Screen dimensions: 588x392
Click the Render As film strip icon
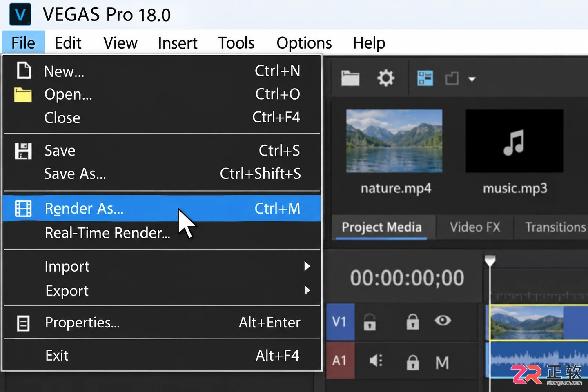23,209
